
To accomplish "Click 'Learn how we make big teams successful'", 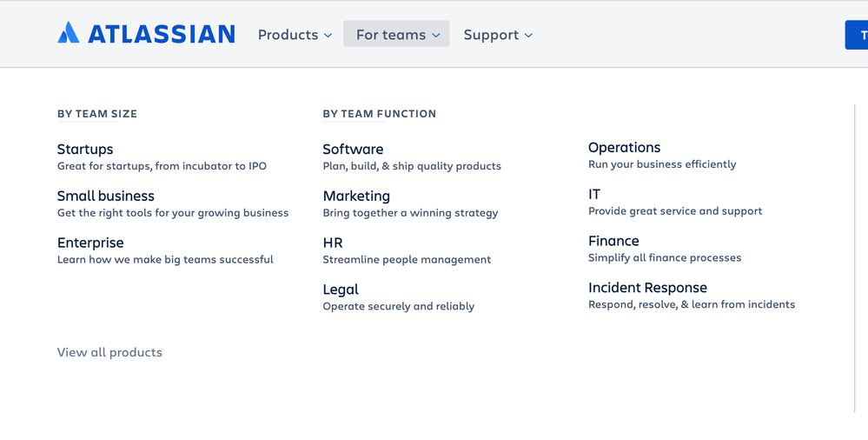I will coord(165,259).
